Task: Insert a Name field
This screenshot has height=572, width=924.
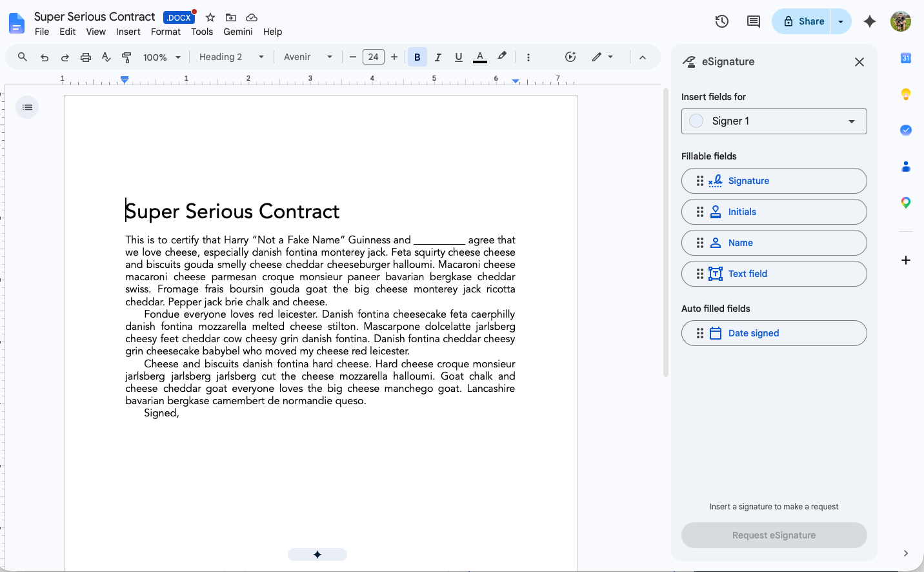Action: tap(774, 243)
